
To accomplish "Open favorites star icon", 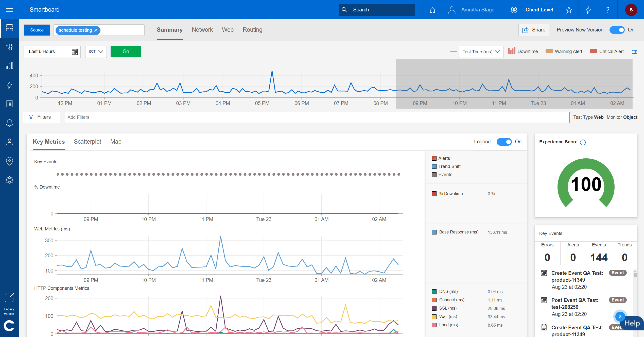I will coord(569,10).
